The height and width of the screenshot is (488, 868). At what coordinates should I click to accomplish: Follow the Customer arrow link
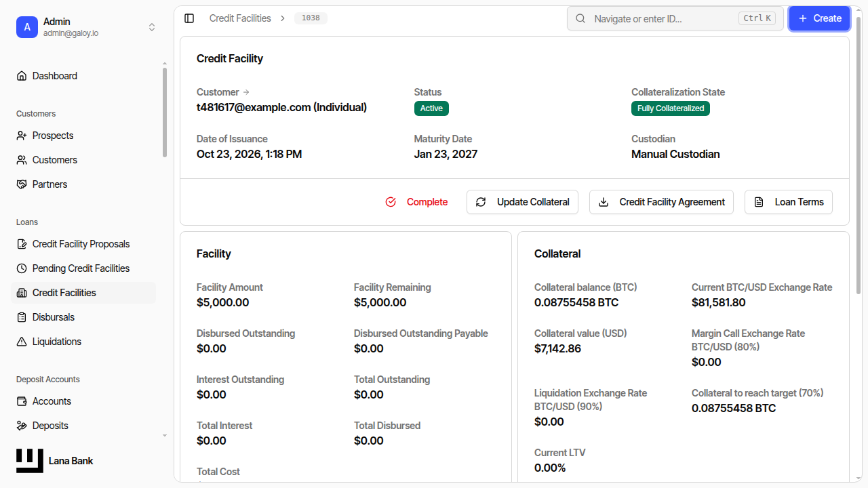coord(246,92)
